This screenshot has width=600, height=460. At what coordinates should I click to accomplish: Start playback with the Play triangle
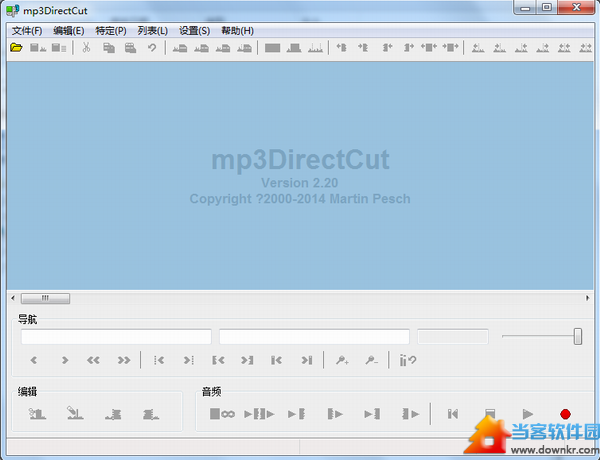(x=528, y=414)
